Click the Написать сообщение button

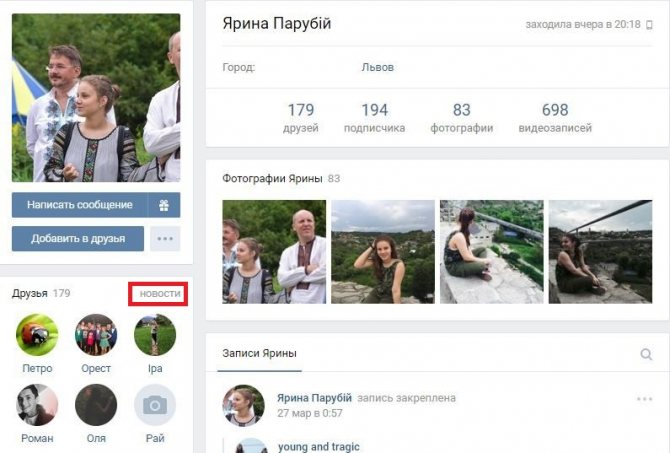point(79,205)
